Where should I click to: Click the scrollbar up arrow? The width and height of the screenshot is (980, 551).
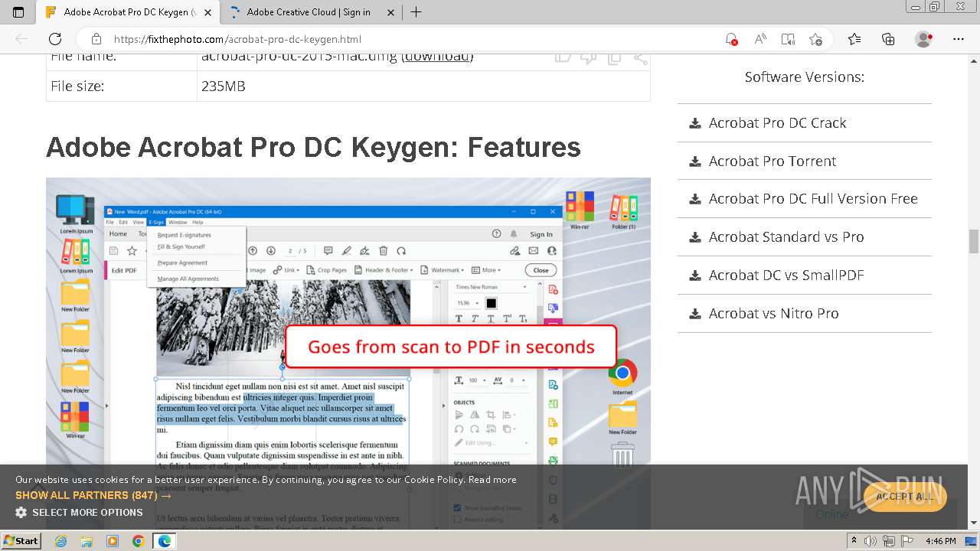[974, 60]
